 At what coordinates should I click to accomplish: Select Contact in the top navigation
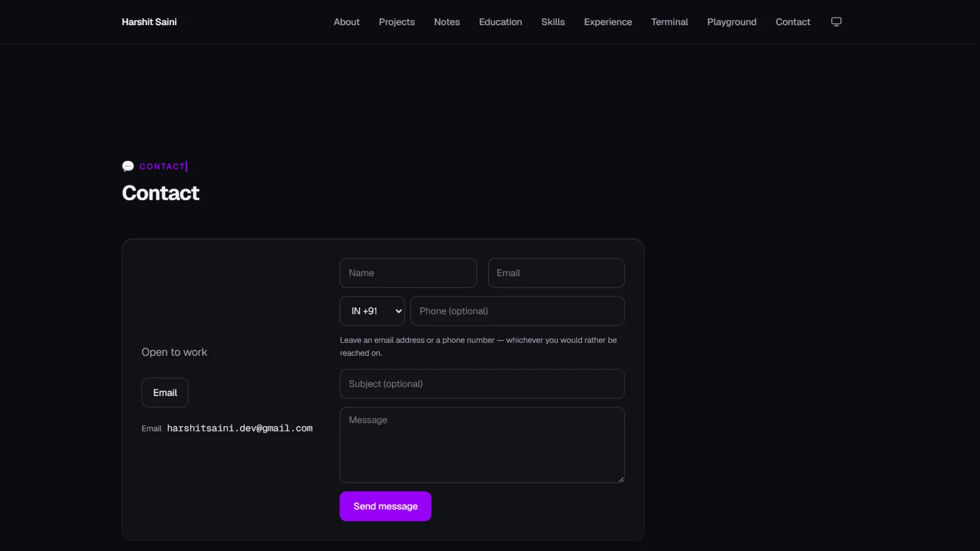click(793, 22)
